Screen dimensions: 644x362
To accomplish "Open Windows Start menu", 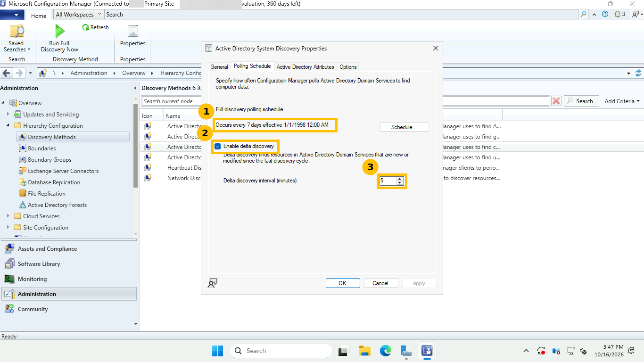I will pos(217,351).
